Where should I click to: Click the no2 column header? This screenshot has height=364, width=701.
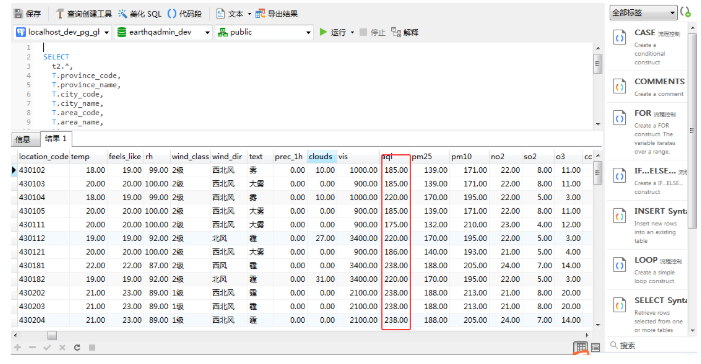[505, 157]
